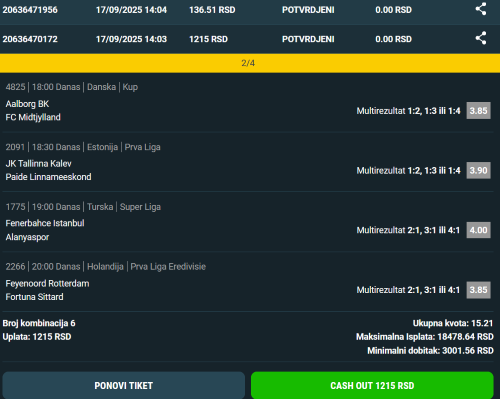Viewport: 500px width, 399px height.
Task: Click the Danska Kup league label
Action: 112,87
